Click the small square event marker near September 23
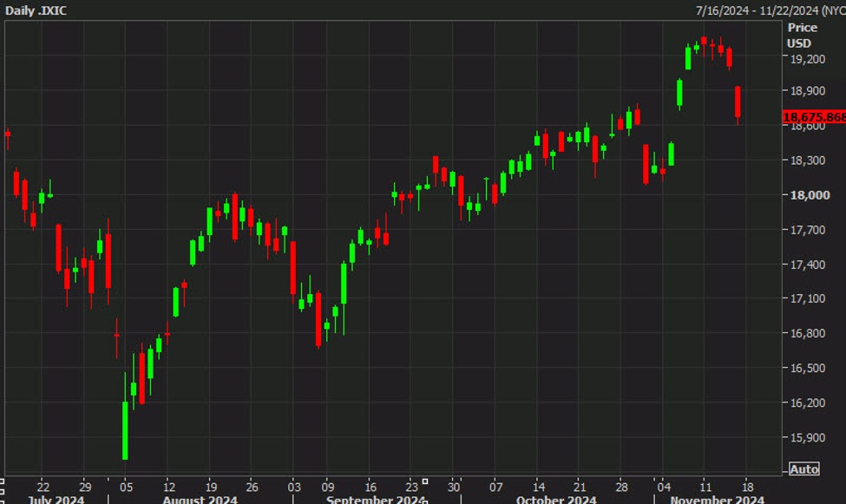Viewport: 846px width, 504px height. (x=425, y=481)
